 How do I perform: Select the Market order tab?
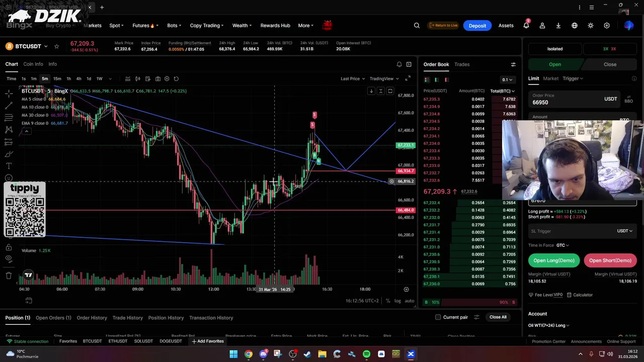tap(550, 78)
